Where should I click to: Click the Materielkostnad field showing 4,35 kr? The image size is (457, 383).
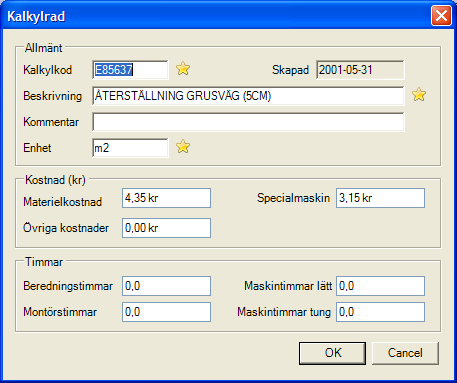166,198
